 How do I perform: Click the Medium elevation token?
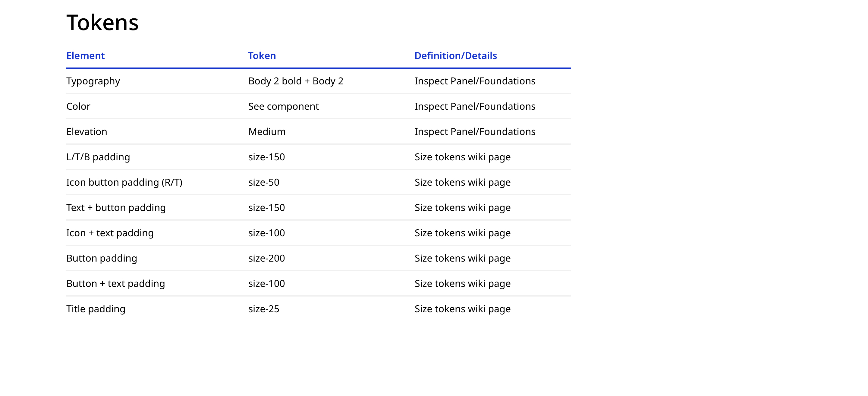coord(266,132)
